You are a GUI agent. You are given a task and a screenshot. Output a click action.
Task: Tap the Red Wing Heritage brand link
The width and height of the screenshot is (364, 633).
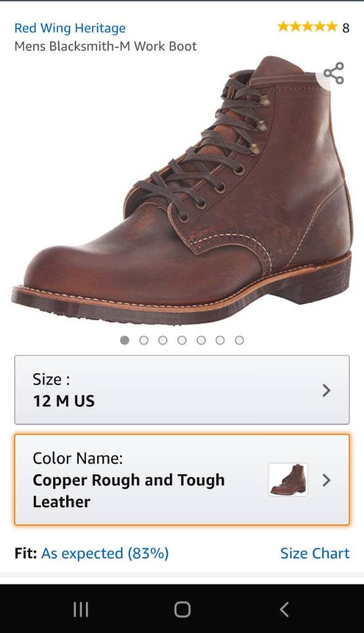[x=69, y=27]
